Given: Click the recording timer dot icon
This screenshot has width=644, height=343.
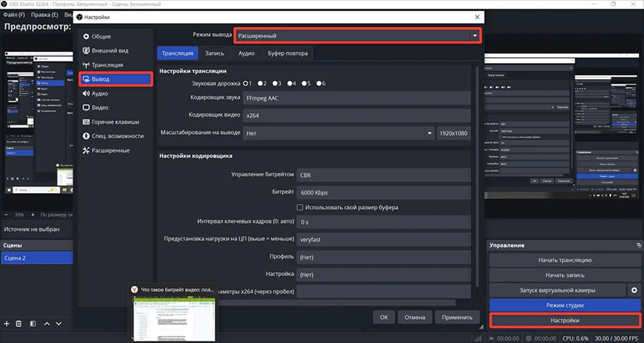Looking at the screenshot, I should point(529,339).
